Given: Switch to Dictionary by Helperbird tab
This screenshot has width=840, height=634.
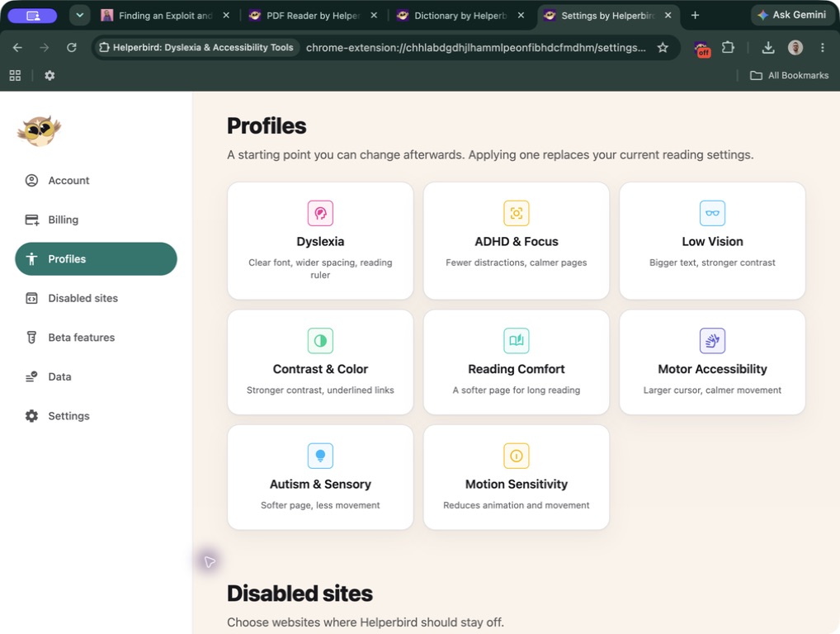Looking at the screenshot, I should [460, 16].
